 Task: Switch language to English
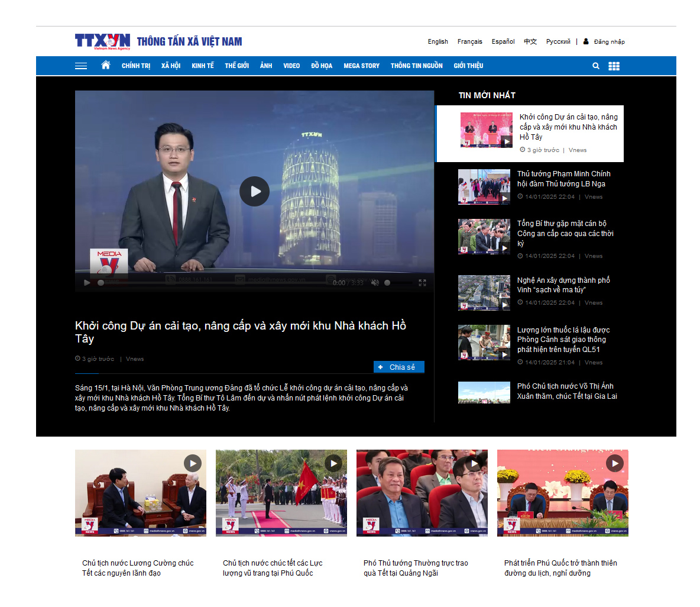pyautogui.click(x=437, y=41)
